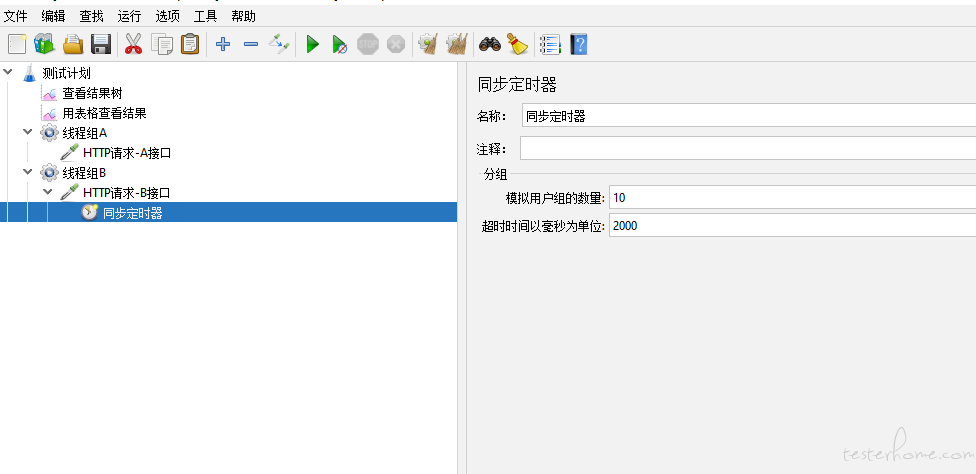Click the 注释 comment field

tap(748, 149)
